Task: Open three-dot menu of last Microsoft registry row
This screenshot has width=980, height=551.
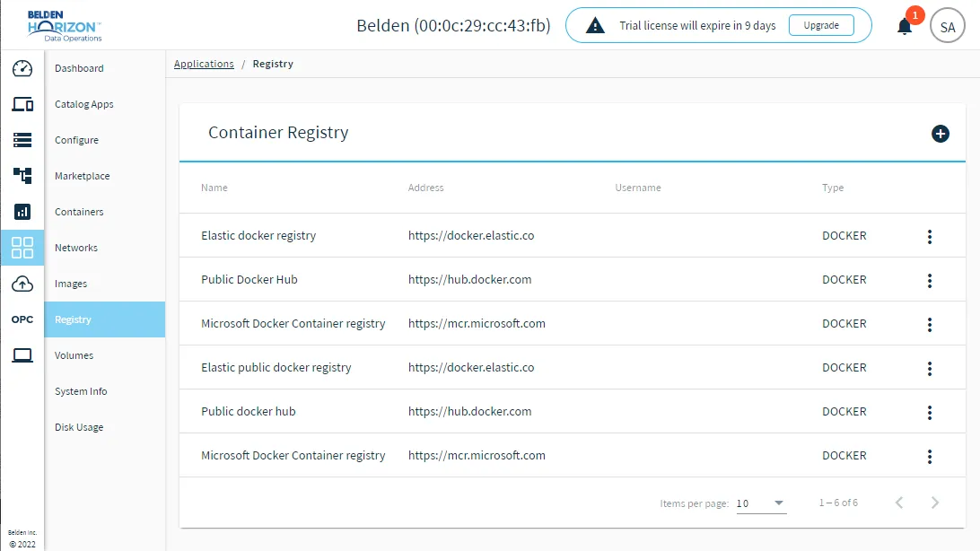Action: point(930,456)
